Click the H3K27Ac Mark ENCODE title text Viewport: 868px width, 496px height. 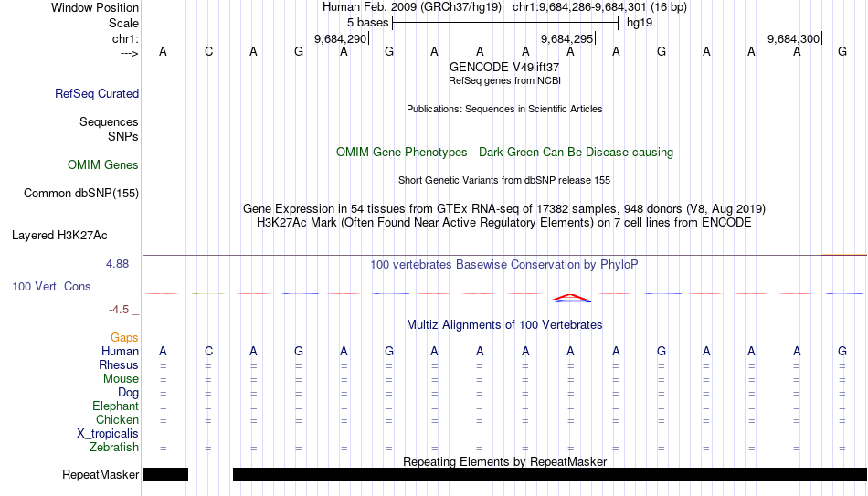(504, 223)
